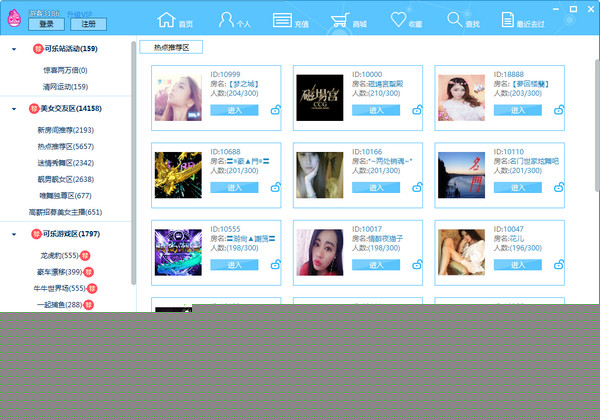
Task: Click red 荐 badge before 可乐游戏区
Action: pyautogui.click(x=36, y=234)
